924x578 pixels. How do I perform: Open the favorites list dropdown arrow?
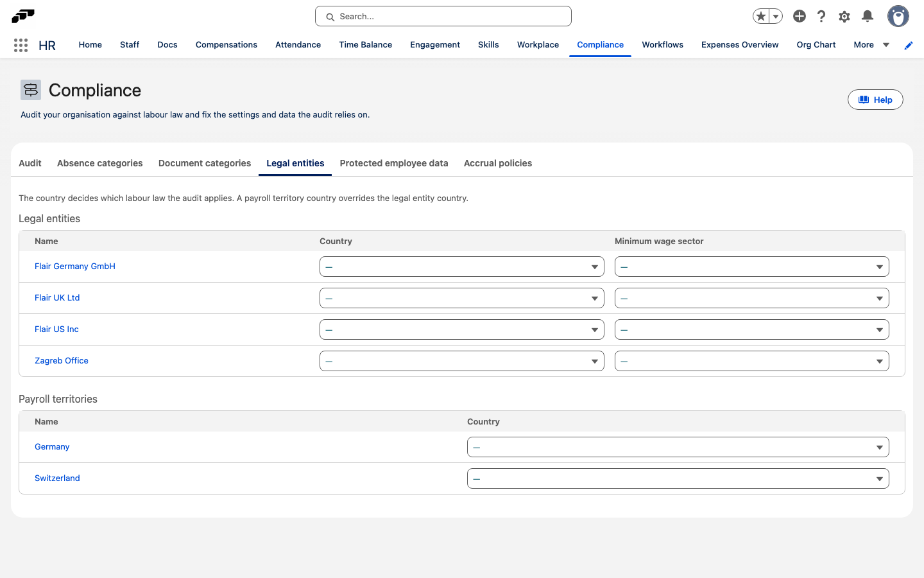click(776, 16)
